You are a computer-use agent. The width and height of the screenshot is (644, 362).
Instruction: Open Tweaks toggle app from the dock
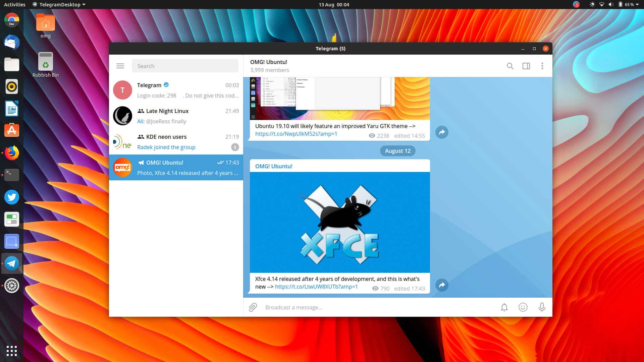[x=12, y=219]
